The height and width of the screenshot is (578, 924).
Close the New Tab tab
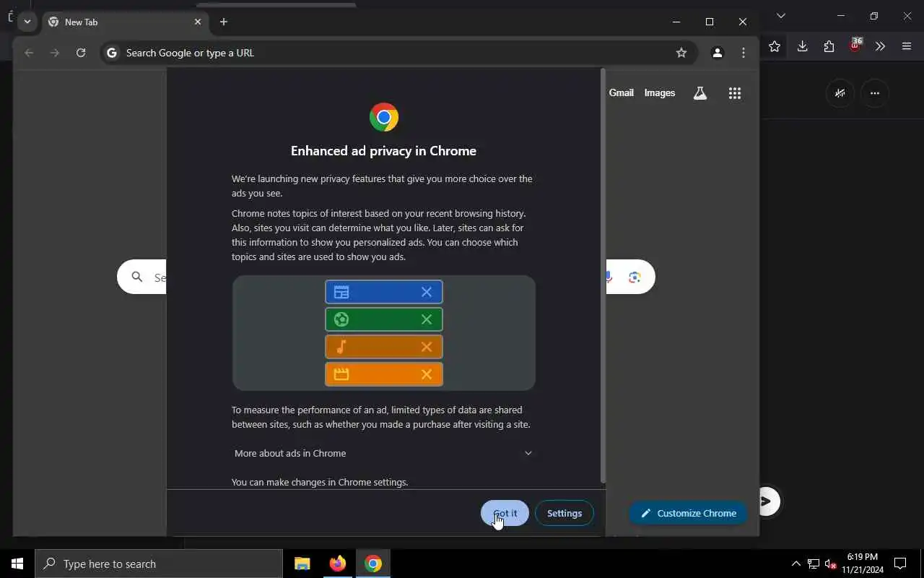pyautogui.click(x=198, y=22)
